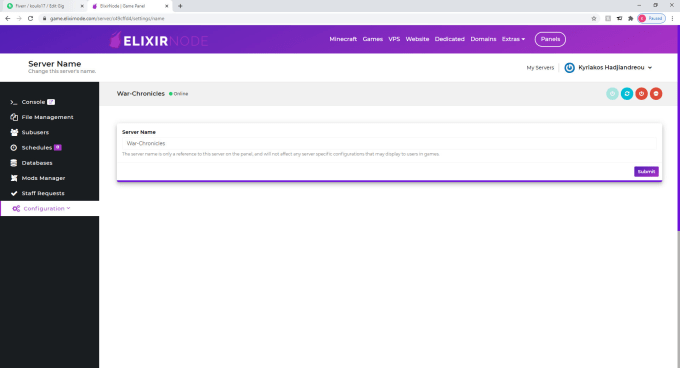Image resolution: width=680 pixels, height=368 pixels.
Task: Click the red stop server power icon
Action: click(641, 94)
